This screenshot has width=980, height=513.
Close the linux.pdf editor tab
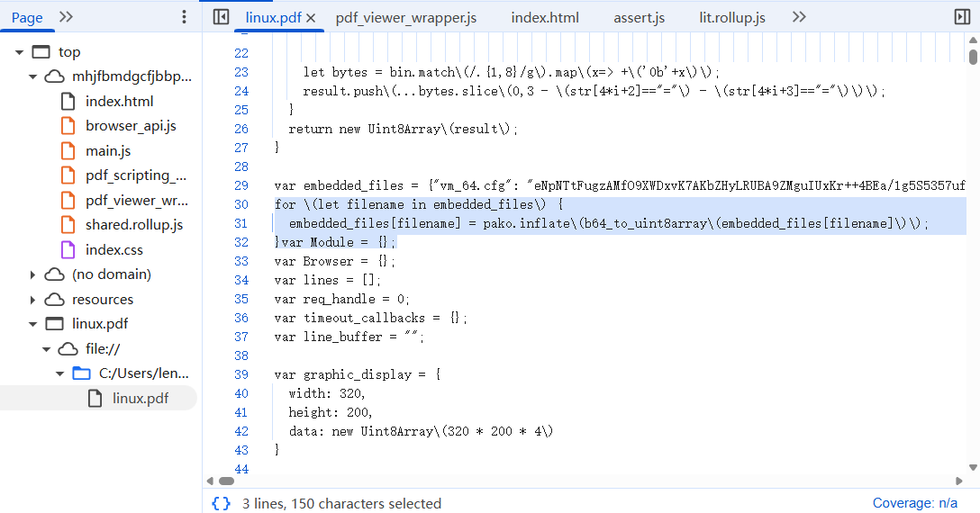point(312,18)
